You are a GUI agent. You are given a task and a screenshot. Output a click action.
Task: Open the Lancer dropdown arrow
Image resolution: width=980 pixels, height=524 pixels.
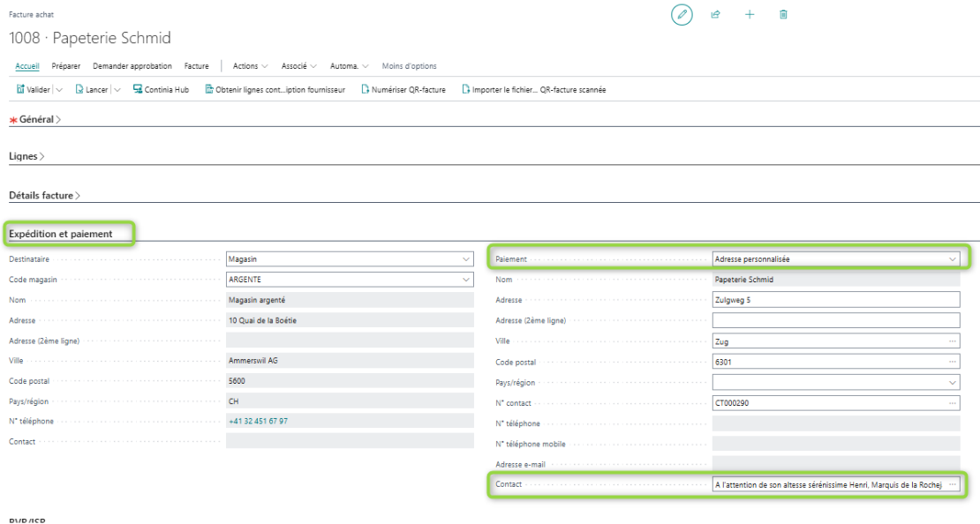pos(117,90)
